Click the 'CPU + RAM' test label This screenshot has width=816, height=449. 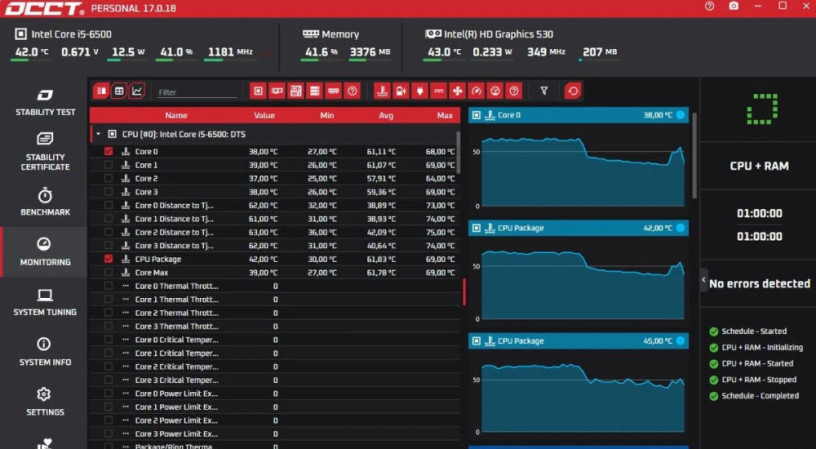point(759,166)
